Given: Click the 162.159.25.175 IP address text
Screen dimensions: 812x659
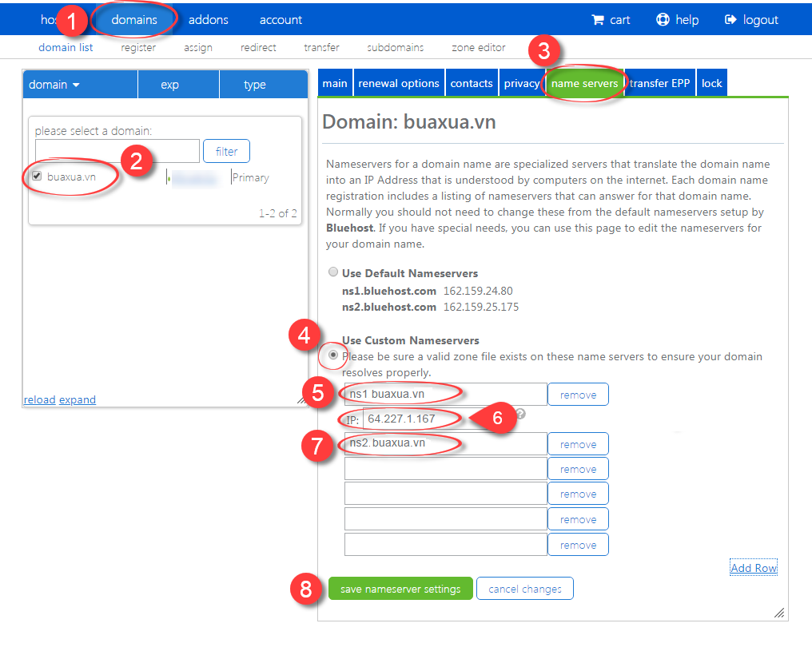Looking at the screenshot, I should [x=481, y=307].
